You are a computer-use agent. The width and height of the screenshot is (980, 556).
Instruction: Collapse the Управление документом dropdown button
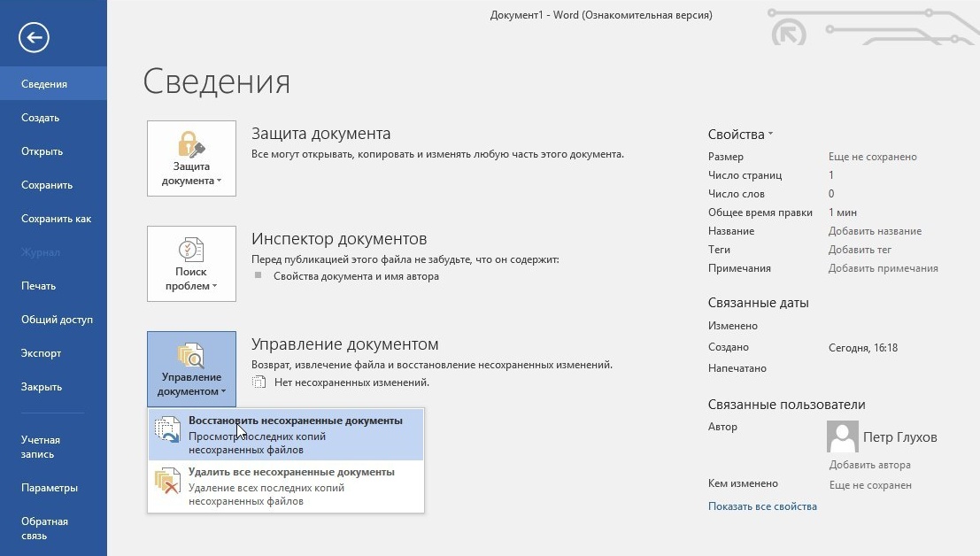click(x=191, y=369)
